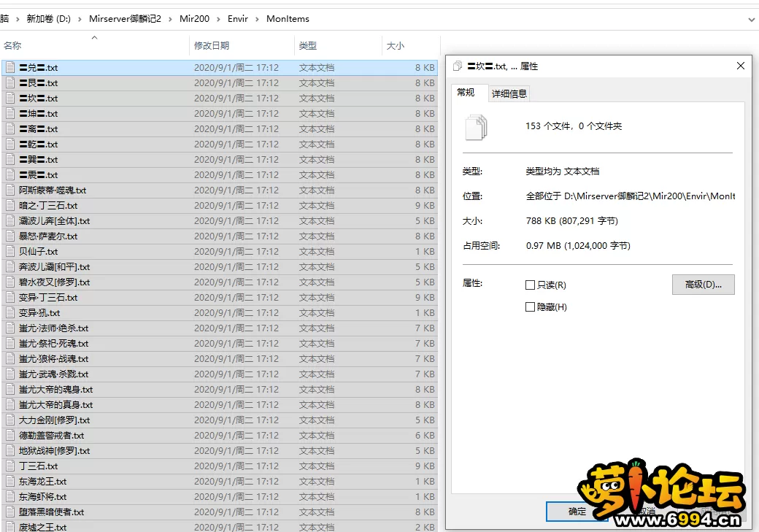The height and width of the screenshot is (532, 759).
Task: Click the size value 788 KB (807,291 字节)
Action: point(572,220)
